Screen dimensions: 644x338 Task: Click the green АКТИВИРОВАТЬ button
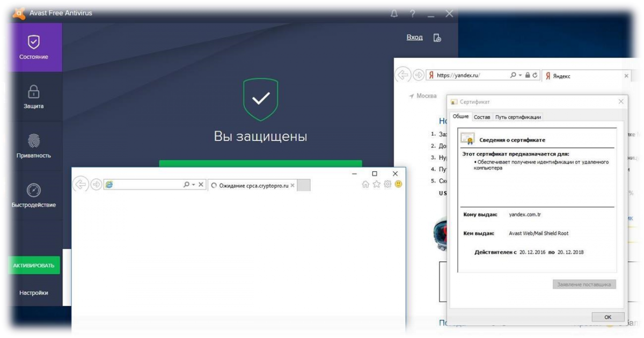34,265
